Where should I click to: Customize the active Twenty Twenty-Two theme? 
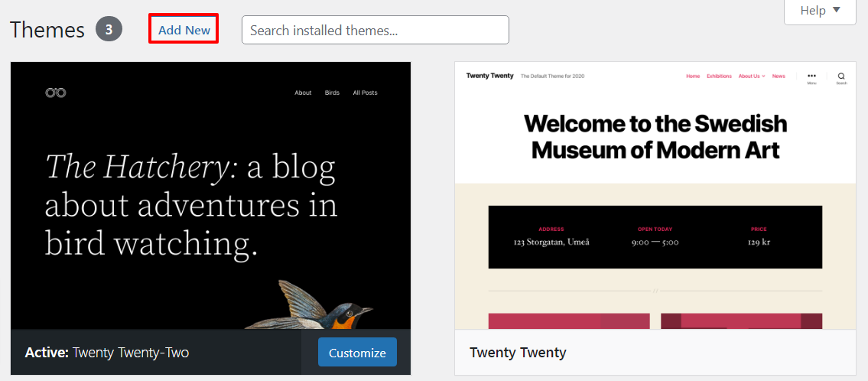pyautogui.click(x=357, y=352)
